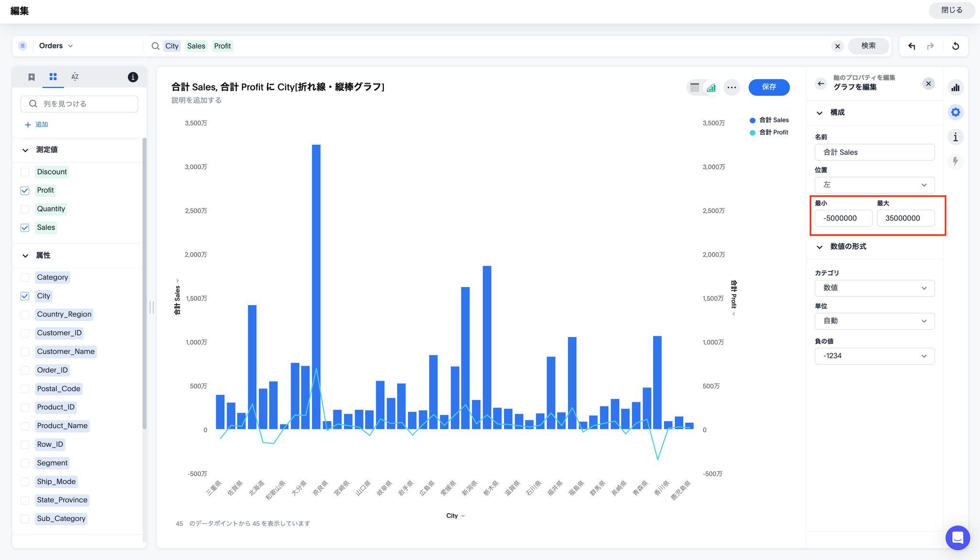The width and height of the screenshot is (980, 560).
Task: Click the info icon in column panel
Action: point(133,77)
